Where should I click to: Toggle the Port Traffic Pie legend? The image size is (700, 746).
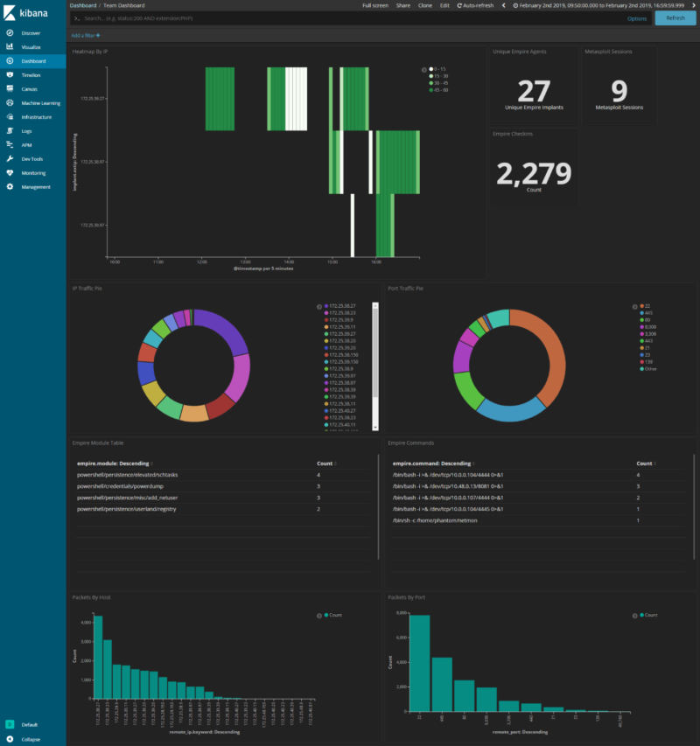point(634,306)
